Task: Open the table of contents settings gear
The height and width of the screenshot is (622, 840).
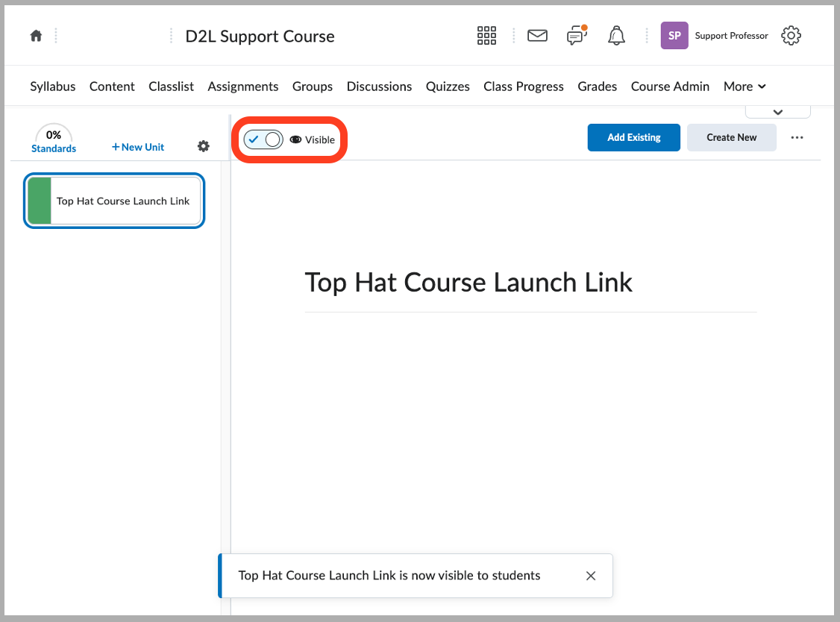Action: [203, 146]
